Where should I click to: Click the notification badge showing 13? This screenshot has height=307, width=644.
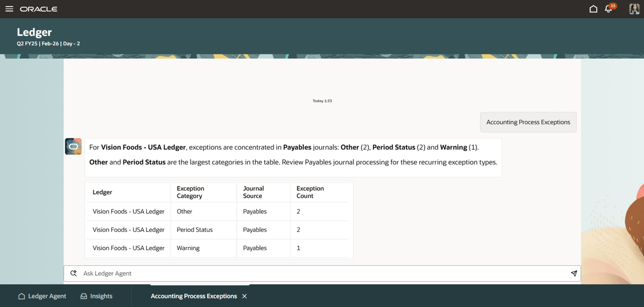[612, 5]
